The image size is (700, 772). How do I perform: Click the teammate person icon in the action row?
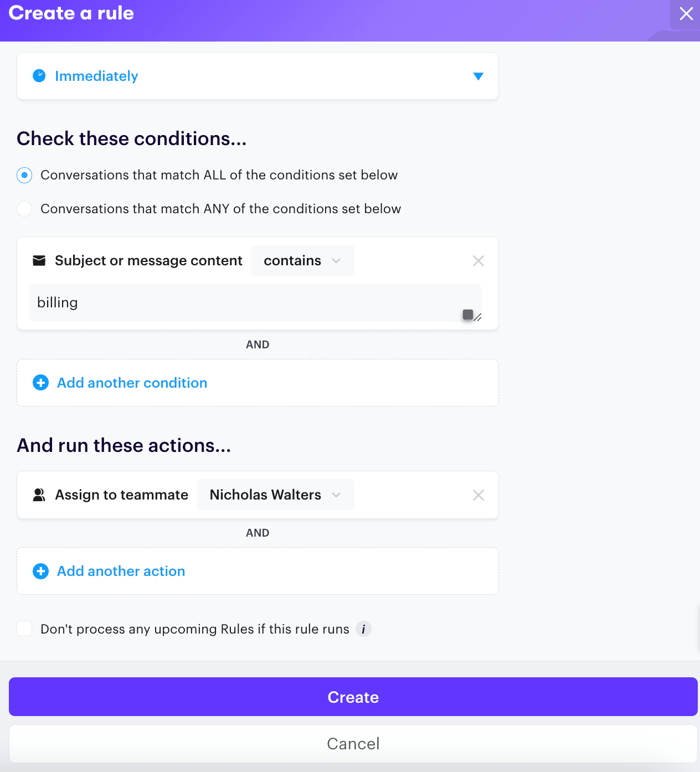39,495
